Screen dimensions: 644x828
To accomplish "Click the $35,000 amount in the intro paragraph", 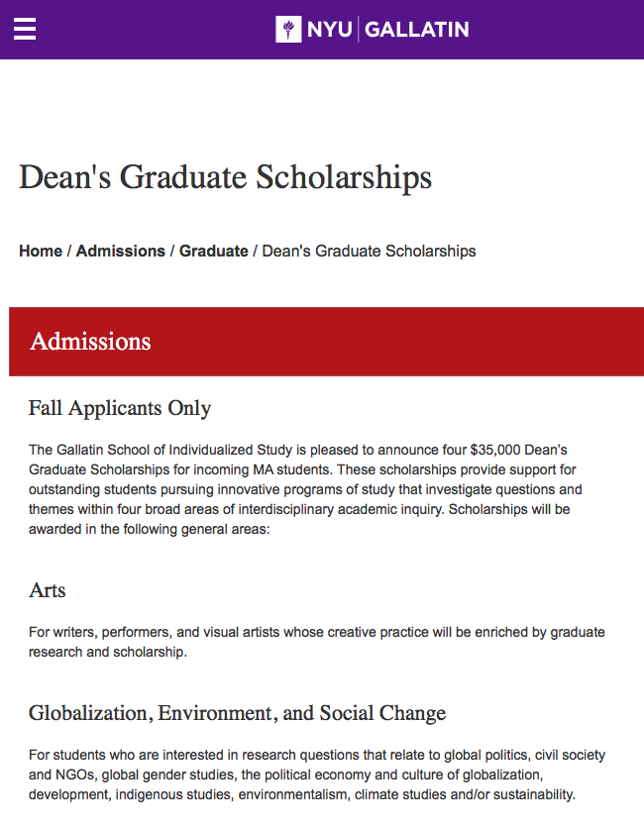I will 498,450.
